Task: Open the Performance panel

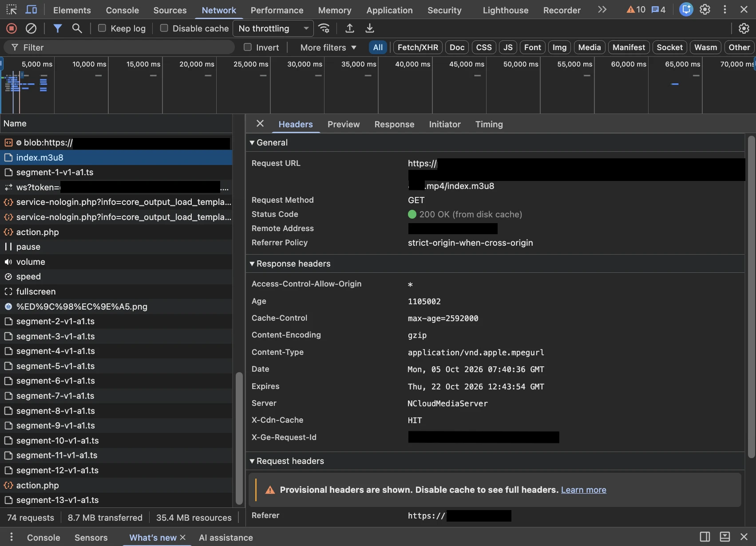Action: pyautogui.click(x=277, y=10)
